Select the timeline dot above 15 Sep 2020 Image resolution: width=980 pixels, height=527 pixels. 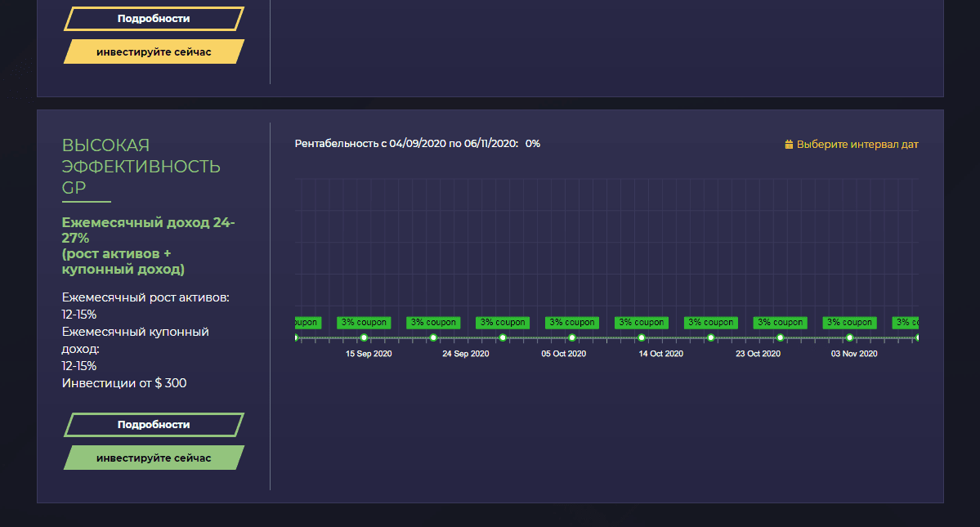[x=364, y=337]
